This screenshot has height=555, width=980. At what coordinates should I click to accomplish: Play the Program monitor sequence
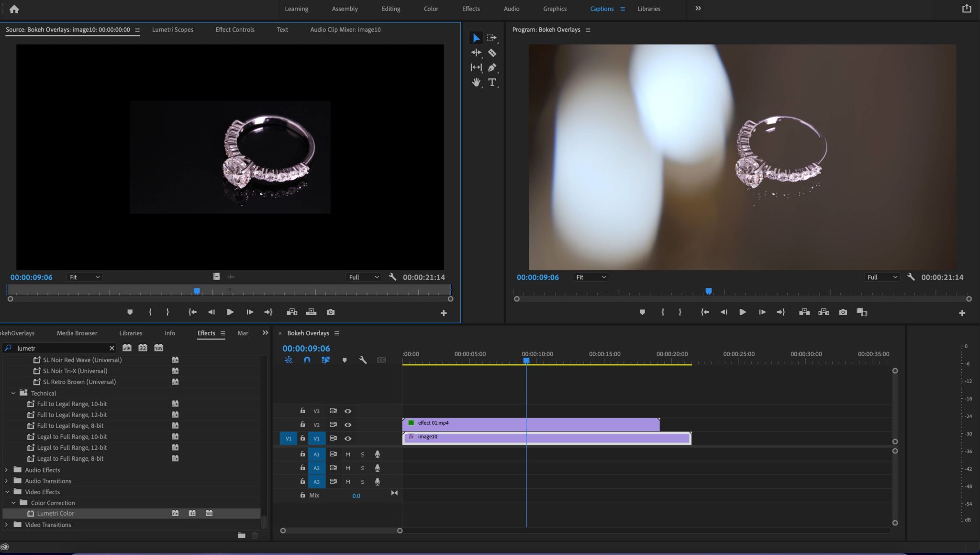tap(743, 312)
